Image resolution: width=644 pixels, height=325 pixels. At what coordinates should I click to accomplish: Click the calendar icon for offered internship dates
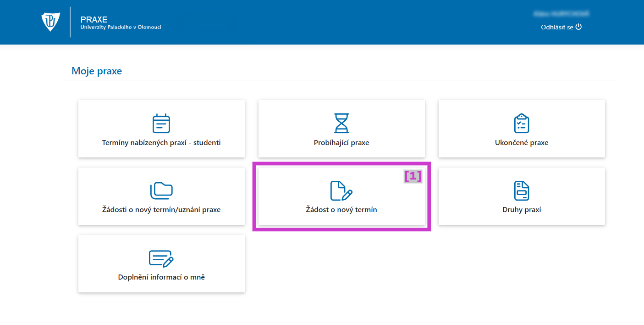click(x=161, y=123)
